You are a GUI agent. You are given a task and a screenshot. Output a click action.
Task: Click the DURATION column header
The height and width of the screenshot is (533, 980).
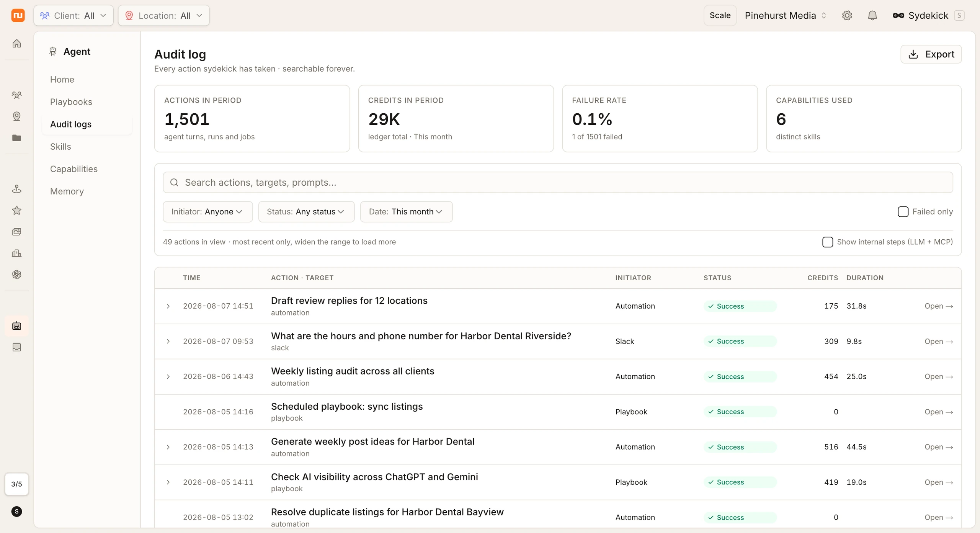pos(865,278)
